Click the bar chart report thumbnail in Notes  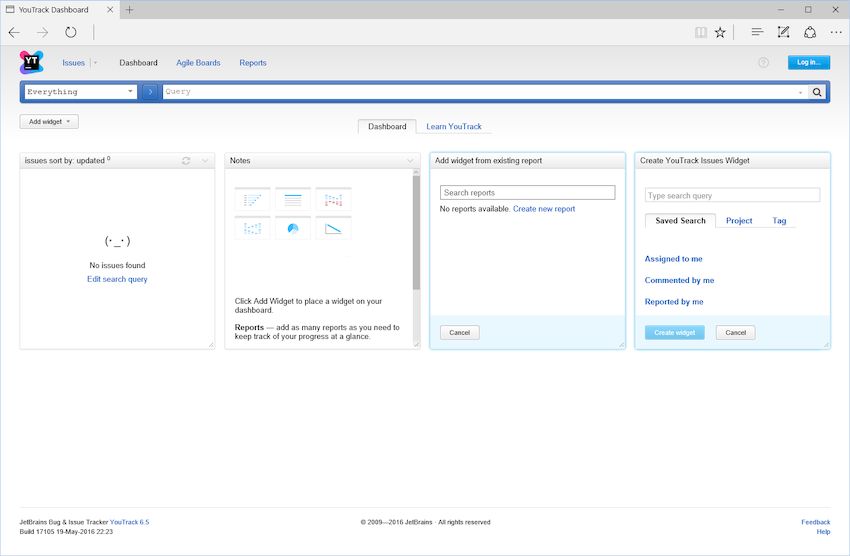pyautogui.click(x=253, y=200)
